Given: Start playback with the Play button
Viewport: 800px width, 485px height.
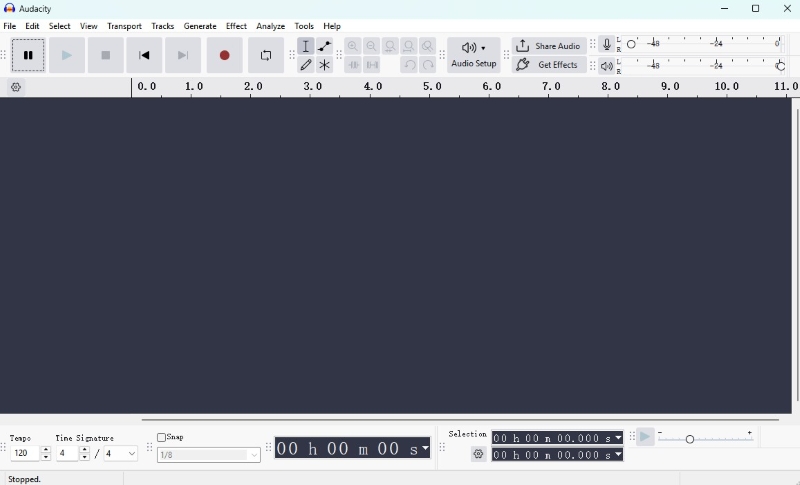Looking at the screenshot, I should pyautogui.click(x=66, y=55).
